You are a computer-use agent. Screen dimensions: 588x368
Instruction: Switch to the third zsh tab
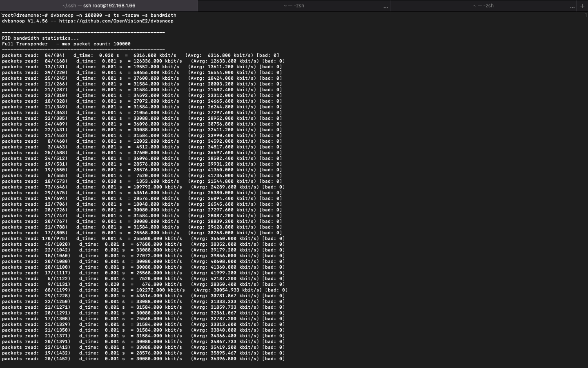pyautogui.click(x=483, y=6)
